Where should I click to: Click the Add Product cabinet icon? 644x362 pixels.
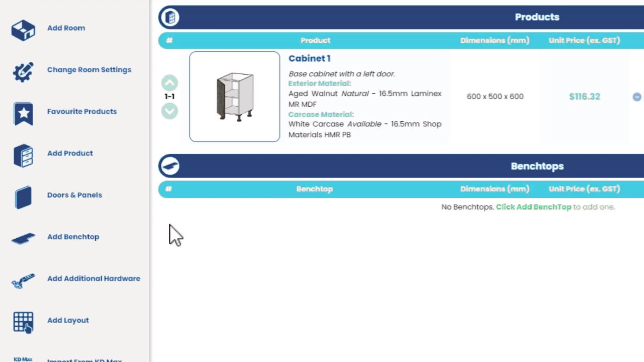coord(23,156)
